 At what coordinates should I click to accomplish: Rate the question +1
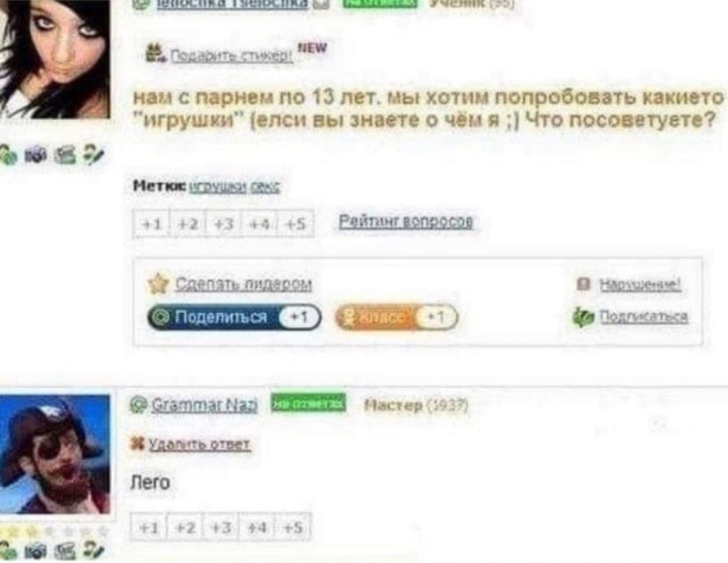coord(152,224)
